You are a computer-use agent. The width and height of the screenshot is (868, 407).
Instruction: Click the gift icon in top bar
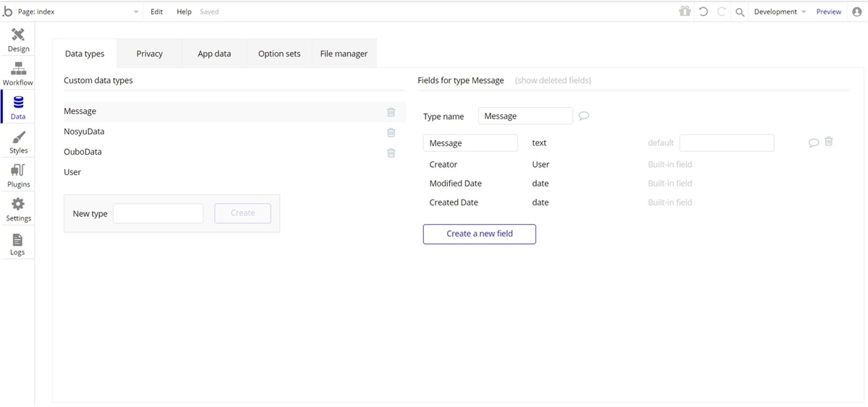tap(684, 12)
